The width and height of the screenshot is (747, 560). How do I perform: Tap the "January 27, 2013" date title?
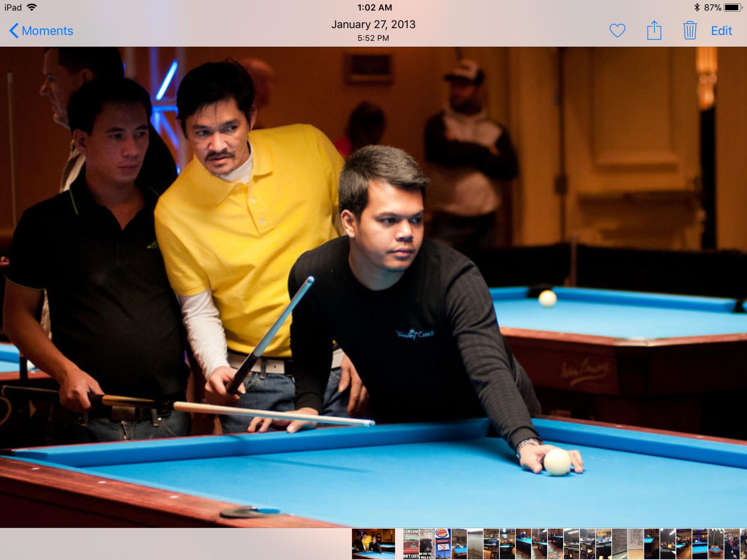click(x=373, y=24)
